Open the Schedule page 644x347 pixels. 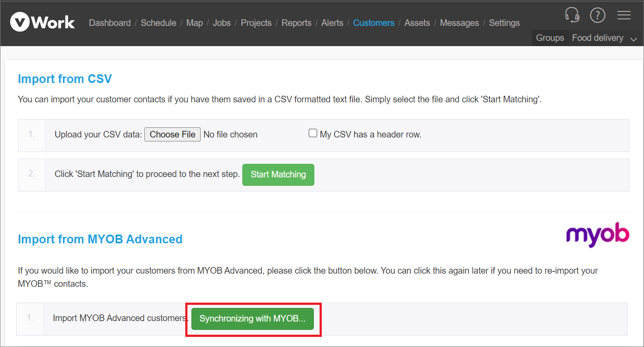(x=158, y=23)
